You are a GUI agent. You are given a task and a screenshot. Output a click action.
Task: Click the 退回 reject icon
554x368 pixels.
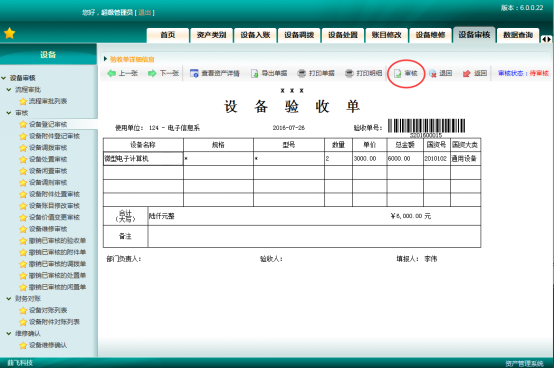[x=432, y=73]
